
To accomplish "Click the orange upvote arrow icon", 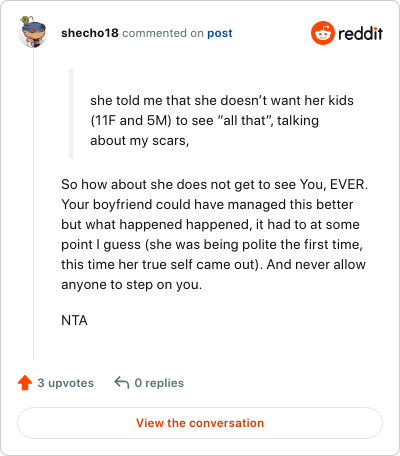I will [25, 383].
